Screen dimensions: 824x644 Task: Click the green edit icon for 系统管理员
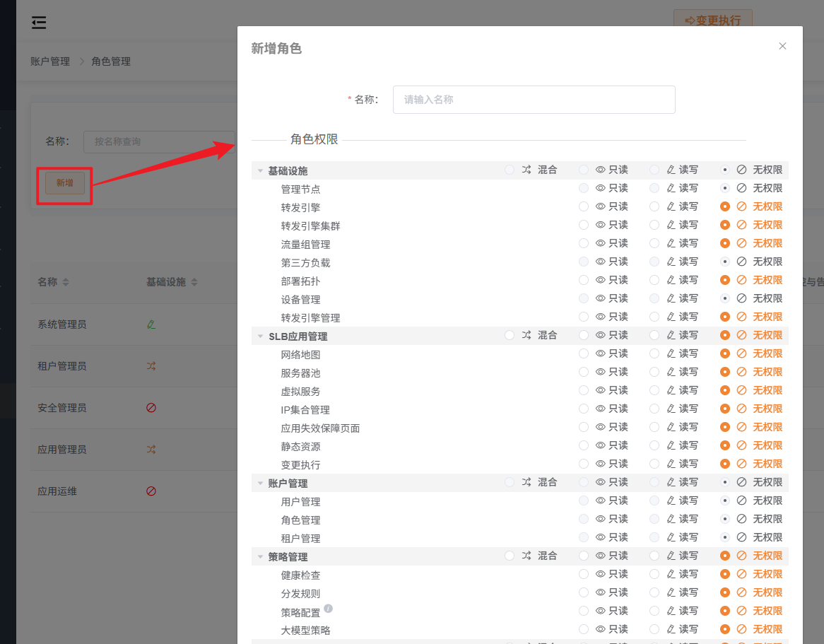151,324
